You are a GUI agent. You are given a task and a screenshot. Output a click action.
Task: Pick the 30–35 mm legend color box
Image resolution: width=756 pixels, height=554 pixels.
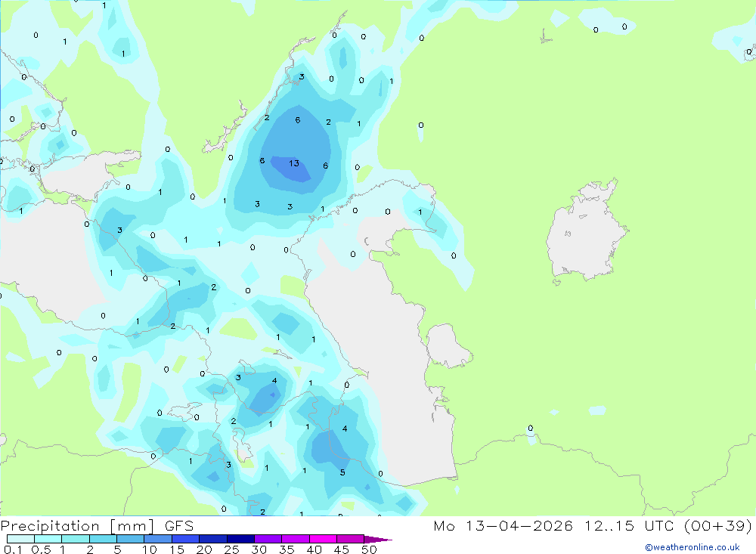coord(268,539)
